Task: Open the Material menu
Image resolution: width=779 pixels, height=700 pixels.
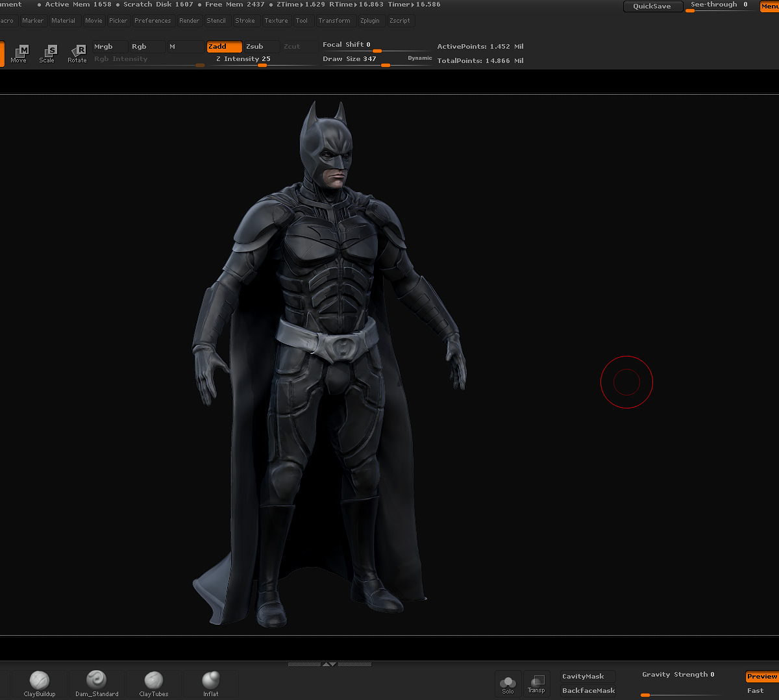Action: (x=64, y=21)
